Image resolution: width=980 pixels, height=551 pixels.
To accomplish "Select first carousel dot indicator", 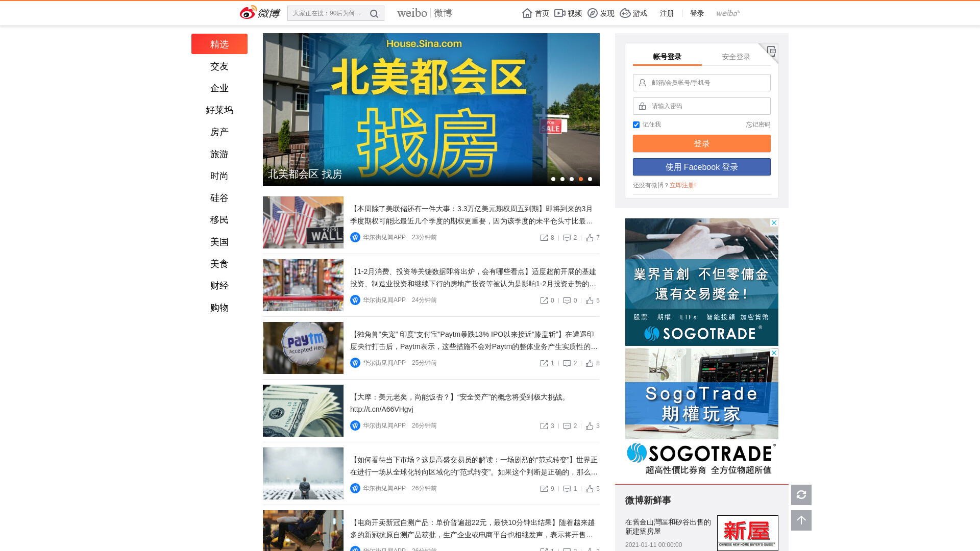I will (x=553, y=179).
